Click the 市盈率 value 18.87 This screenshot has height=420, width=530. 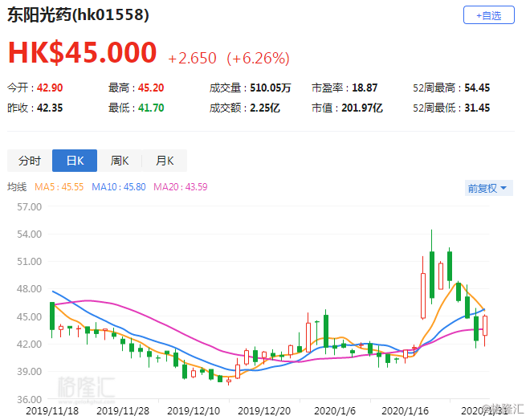point(365,88)
